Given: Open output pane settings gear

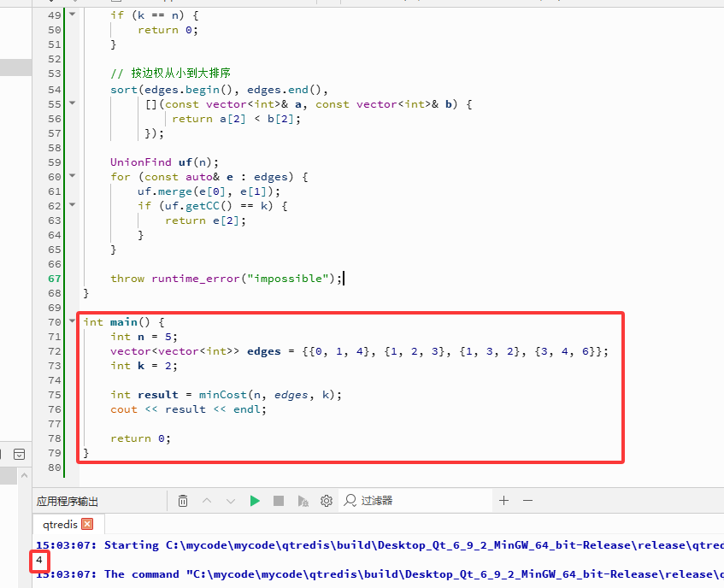Looking at the screenshot, I should [x=327, y=501].
